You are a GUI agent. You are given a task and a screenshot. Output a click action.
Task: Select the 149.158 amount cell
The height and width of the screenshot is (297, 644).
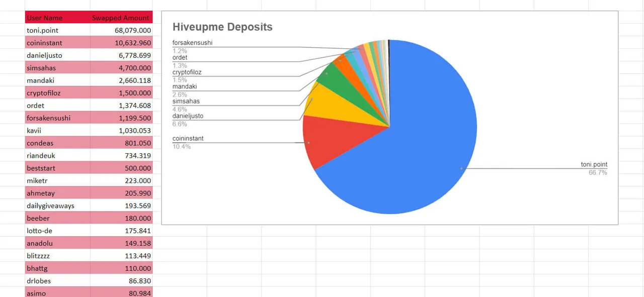coord(121,243)
